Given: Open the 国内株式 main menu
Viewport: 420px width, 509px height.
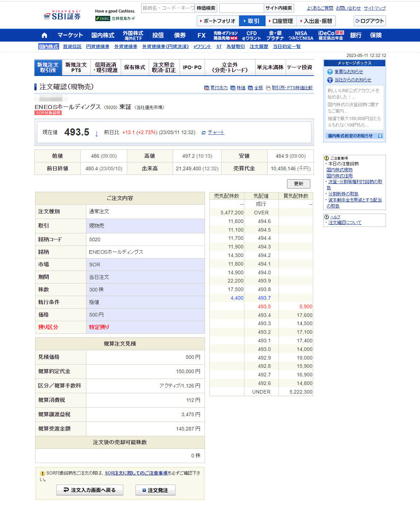Looking at the screenshot, I should coord(102,35).
